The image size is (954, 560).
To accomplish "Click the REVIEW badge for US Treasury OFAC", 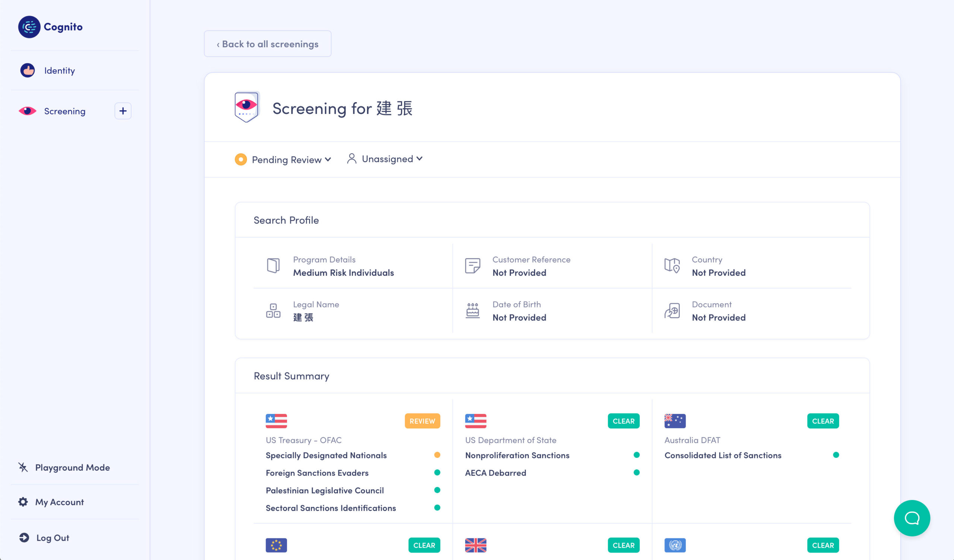I will [423, 421].
